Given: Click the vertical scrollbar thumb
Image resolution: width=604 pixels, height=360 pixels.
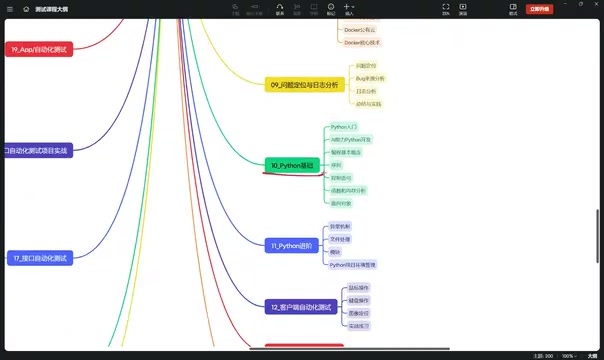Looking at the screenshot, I should click(x=597, y=236).
